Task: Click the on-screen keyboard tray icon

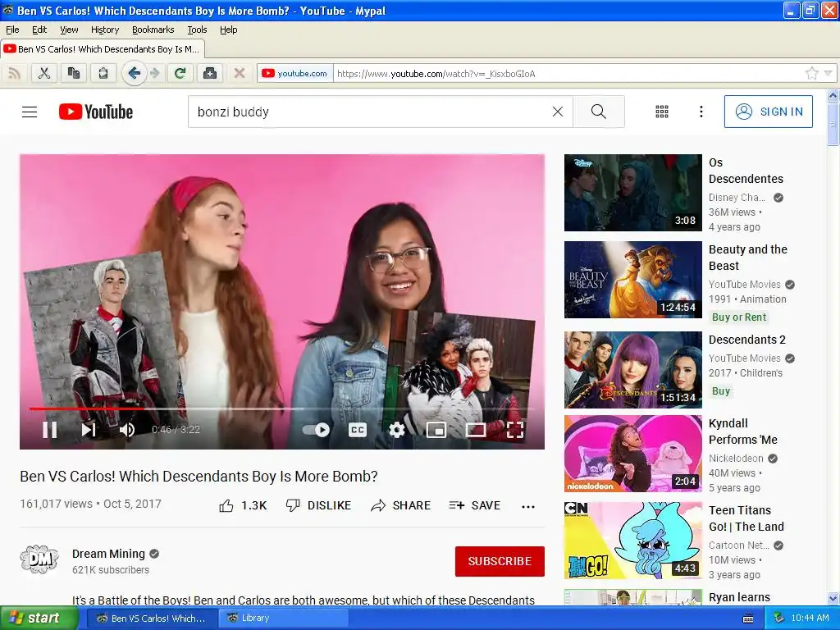Action: click(x=748, y=619)
